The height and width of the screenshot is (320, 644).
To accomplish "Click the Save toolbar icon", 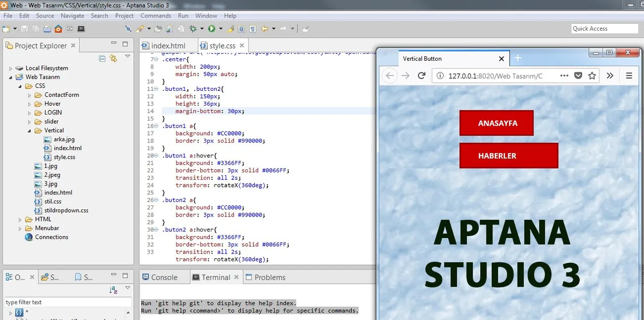I will pos(24,29).
